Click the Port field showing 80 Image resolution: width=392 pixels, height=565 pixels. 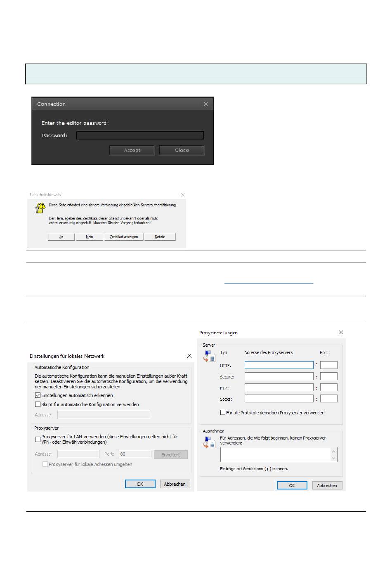[135, 454]
